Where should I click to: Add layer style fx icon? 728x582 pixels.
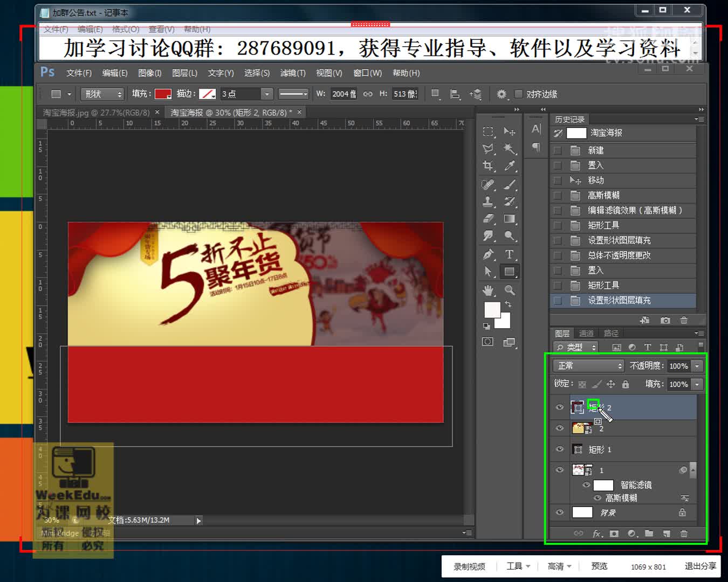(x=597, y=533)
